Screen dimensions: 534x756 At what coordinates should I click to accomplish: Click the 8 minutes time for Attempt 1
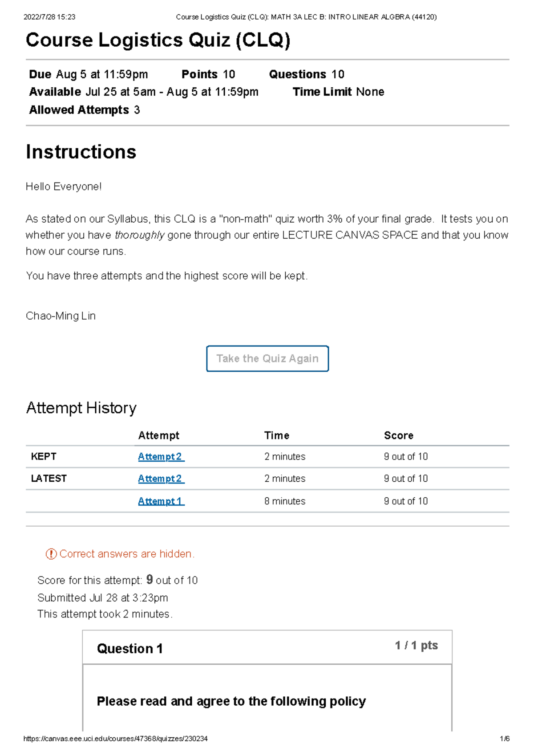pos(285,501)
